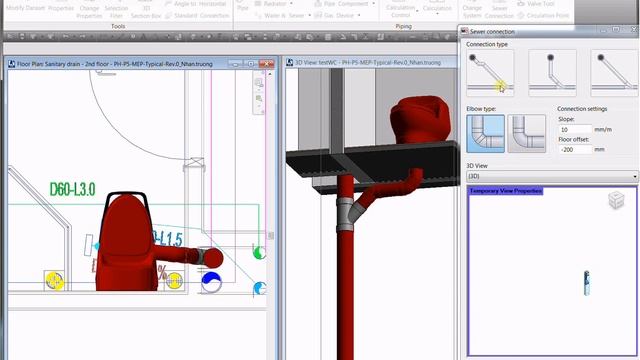Expand the Pipe Component dropdown
Screen dimensions: 640x360
coord(373,4)
